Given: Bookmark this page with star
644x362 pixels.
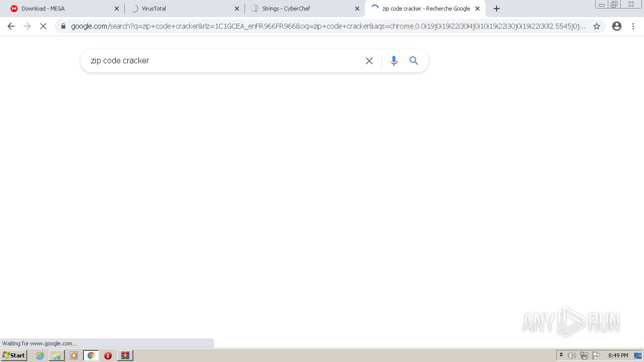Looking at the screenshot, I should 597,26.
